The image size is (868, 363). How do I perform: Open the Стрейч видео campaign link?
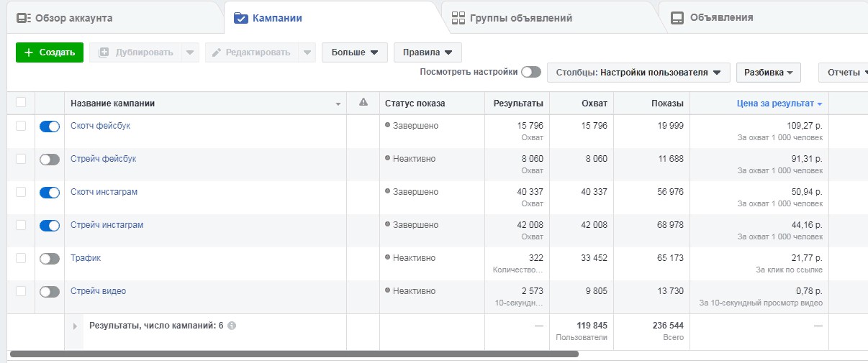tap(98, 291)
